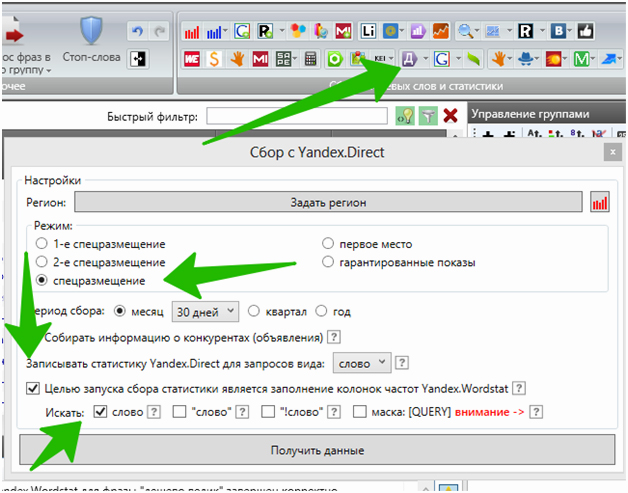Click thumbs-up icon
This screenshot has height=493, width=628.
click(x=585, y=31)
